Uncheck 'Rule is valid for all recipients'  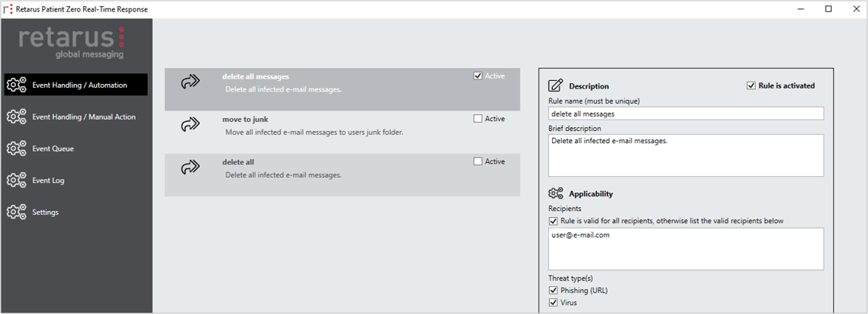[x=553, y=221]
